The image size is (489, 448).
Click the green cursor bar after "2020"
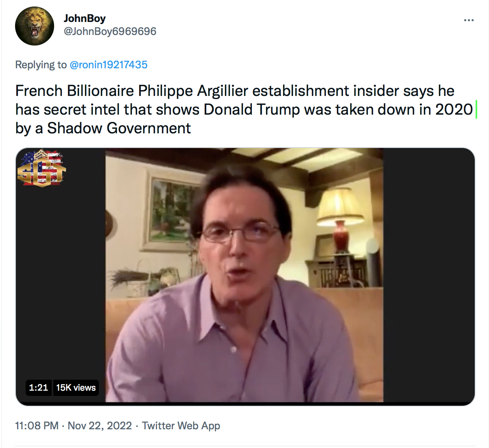coord(476,110)
